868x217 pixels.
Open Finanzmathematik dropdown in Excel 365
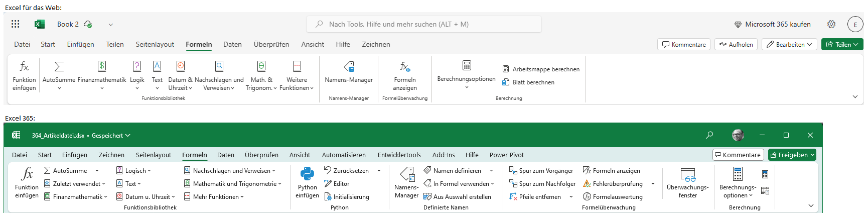[75, 197]
